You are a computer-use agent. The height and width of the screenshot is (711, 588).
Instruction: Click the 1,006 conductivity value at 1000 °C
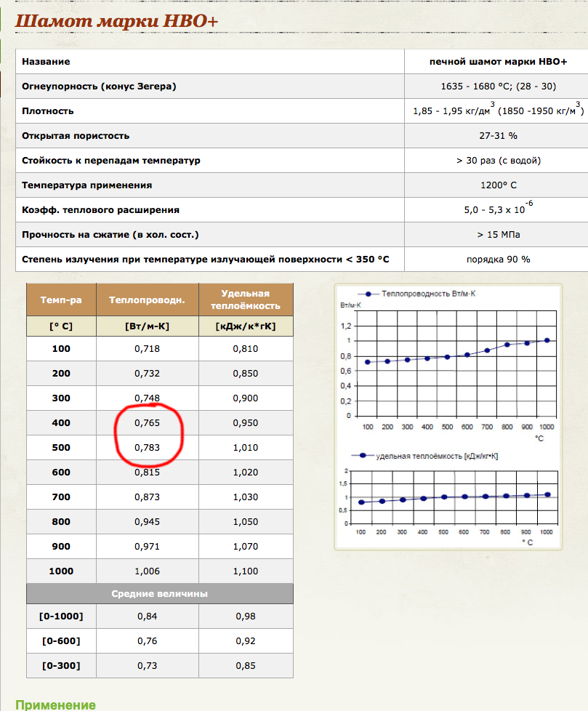tap(147, 571)
